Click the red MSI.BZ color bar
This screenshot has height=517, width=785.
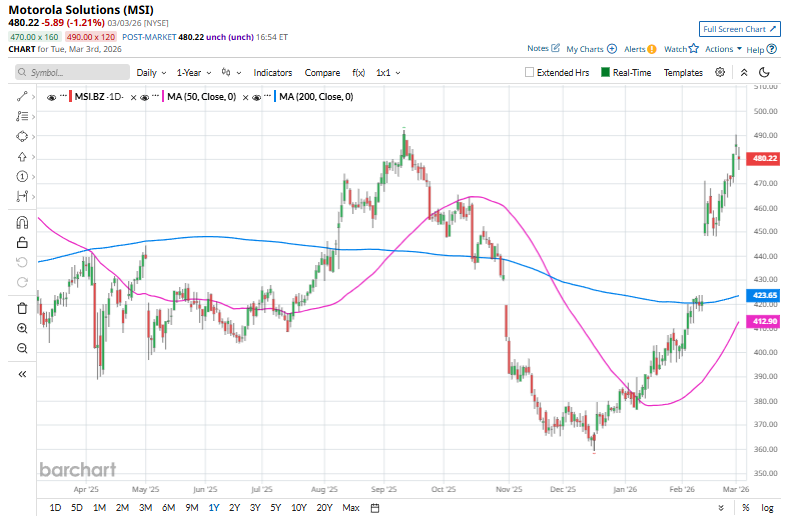point(71,97)
